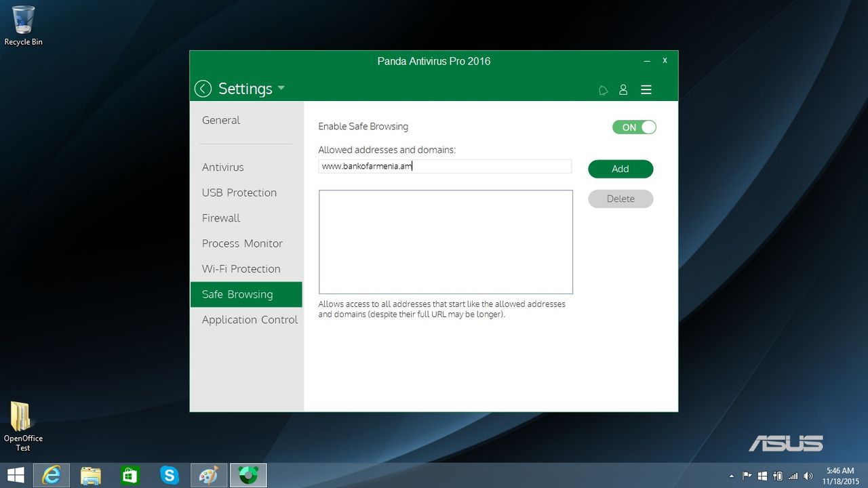This screenshot has width=868, height=488.
Task: Check the battery status tray icon
Action: [777, 476]
